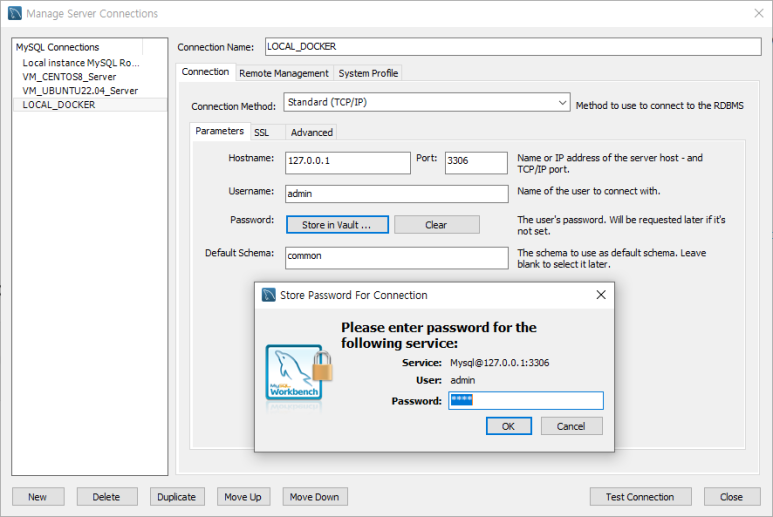
Task: Open the Advanced tab
Action: [x=312, y=133]
